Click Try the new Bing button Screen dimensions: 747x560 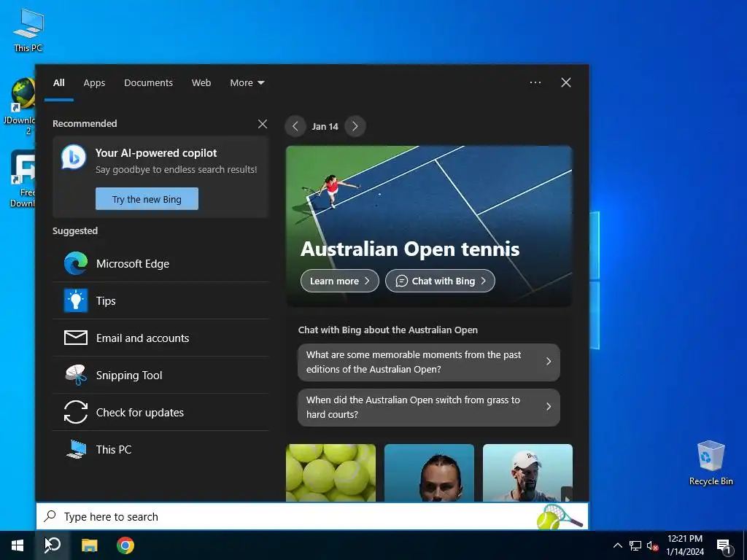[x=147, y=199]
